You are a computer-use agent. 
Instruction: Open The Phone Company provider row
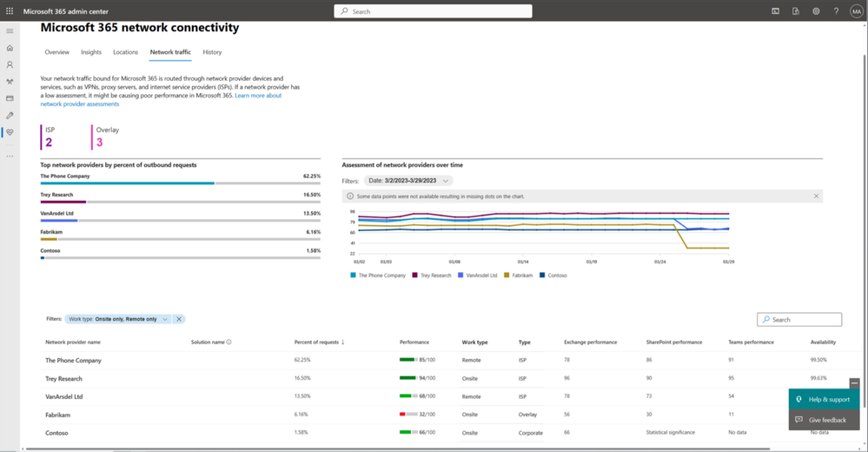click(x=73, y=361)
